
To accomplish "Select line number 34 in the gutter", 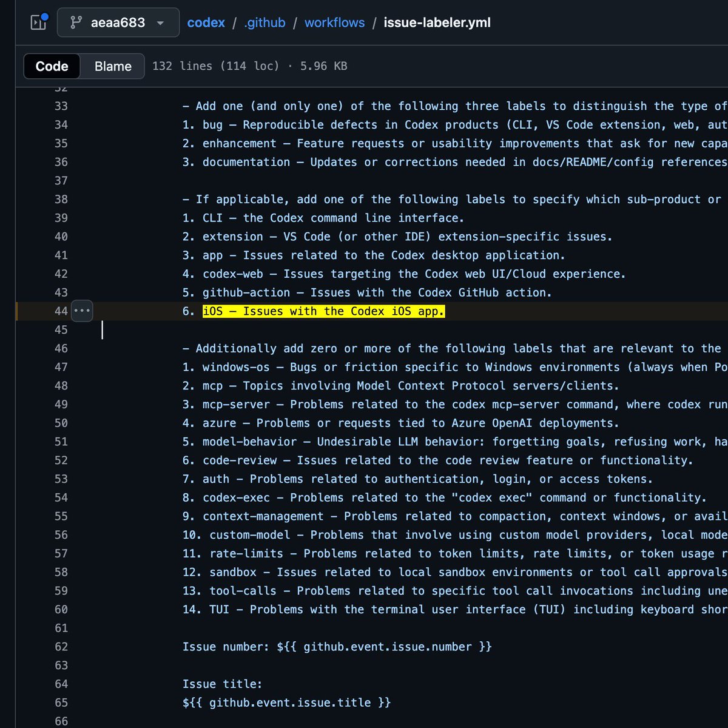I will [61, 125].
